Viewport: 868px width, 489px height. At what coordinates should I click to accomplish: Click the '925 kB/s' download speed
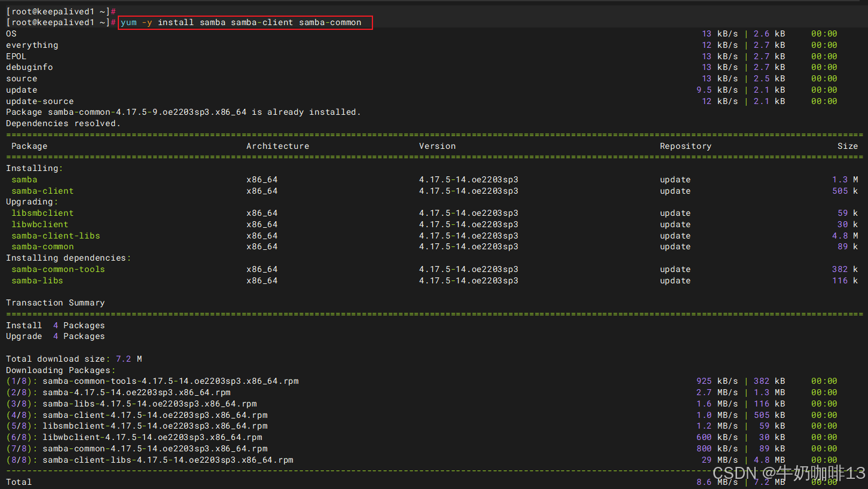(x=717, y=381)
